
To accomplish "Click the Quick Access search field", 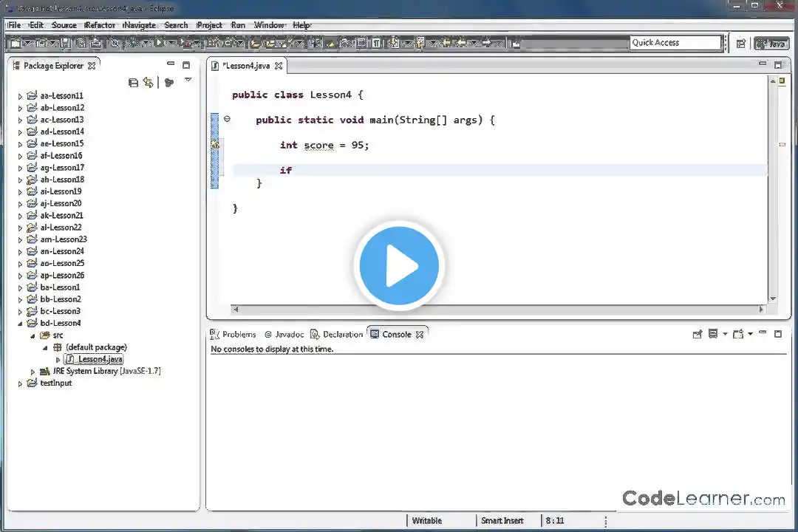I will point(675,43).
